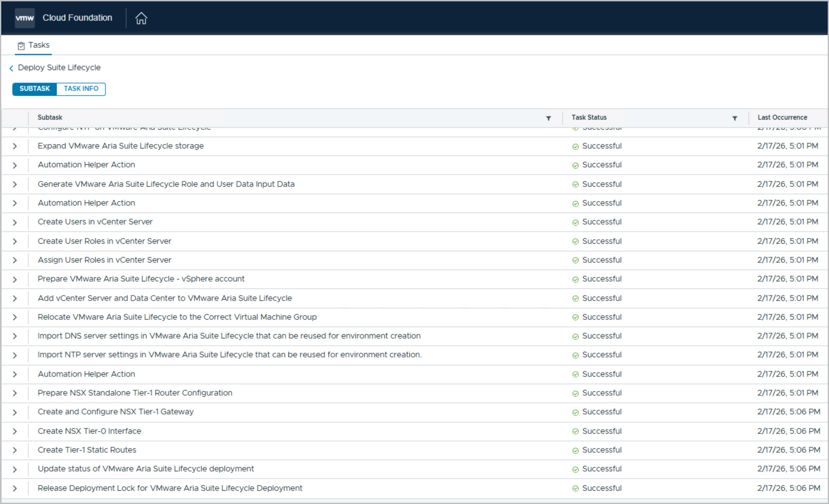Viewport: 829px width, 504px height.
Task: Click Deploy Suite Lifecycle breadcrumb text
Action: [x=59, y=68]
